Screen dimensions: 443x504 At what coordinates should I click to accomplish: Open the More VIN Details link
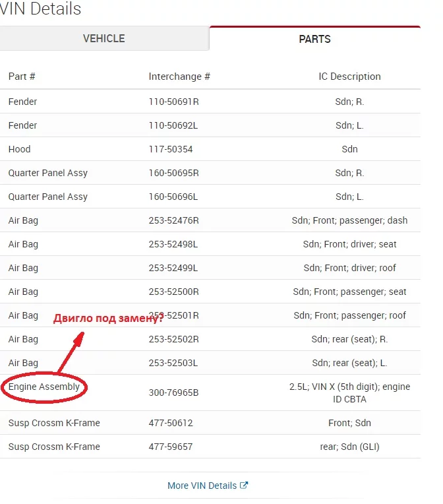pyautogui.click(x=202, y=486)
